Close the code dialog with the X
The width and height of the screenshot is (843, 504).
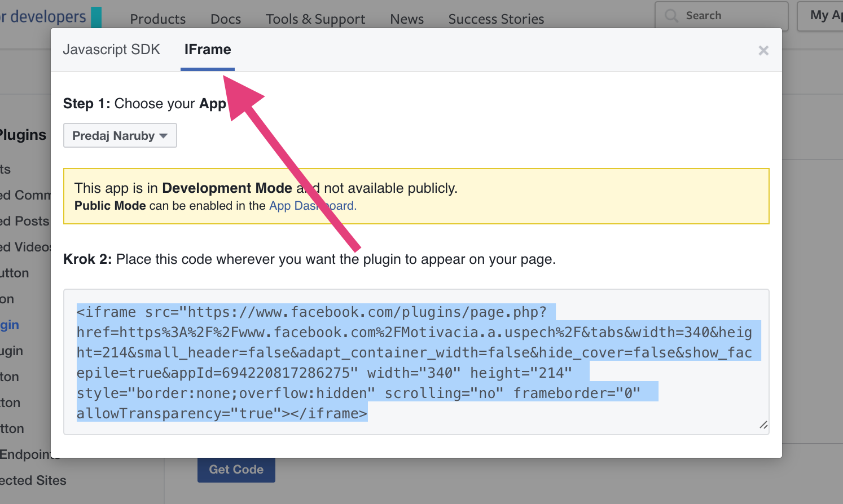[763, 51]
